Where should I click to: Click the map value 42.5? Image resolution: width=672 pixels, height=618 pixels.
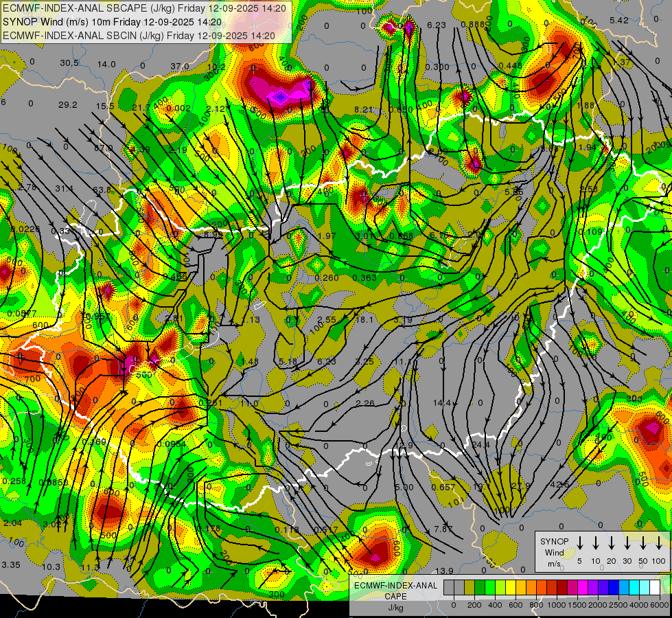559,485
